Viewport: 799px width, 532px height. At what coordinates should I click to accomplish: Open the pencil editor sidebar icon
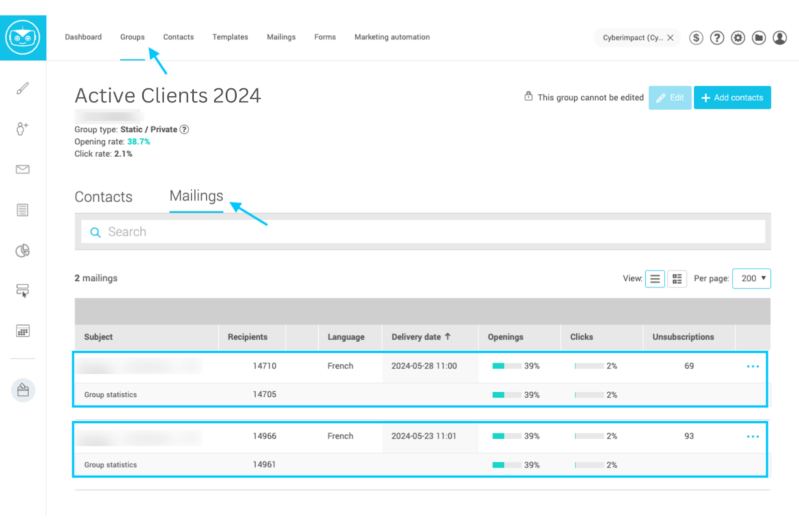22,88
